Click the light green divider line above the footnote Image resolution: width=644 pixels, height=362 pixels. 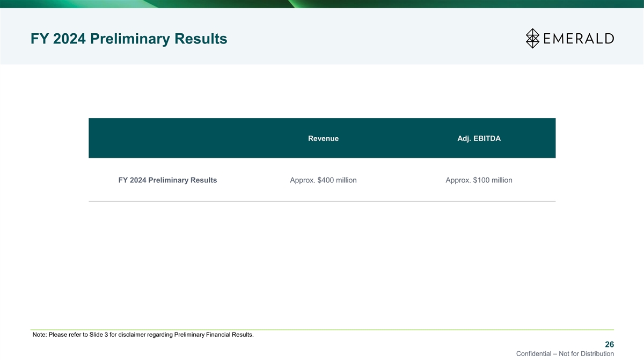(322, 329)
